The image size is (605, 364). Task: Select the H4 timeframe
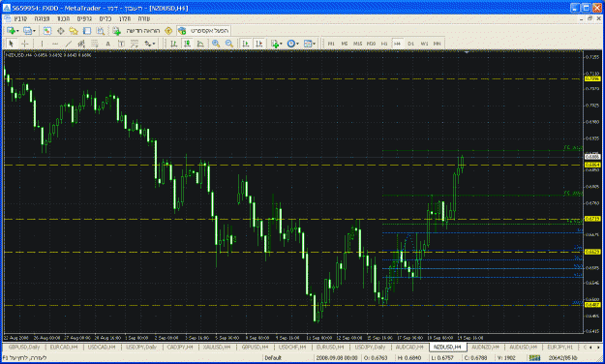398,44
